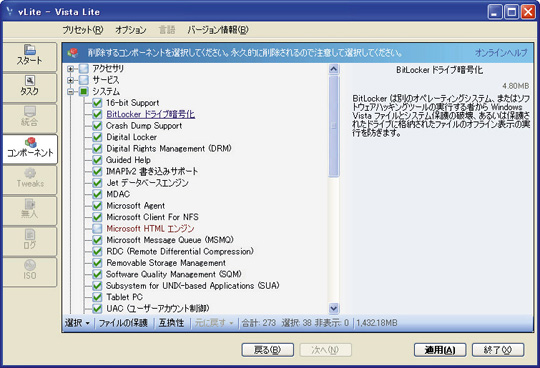Open the 言語 menu
The image size is (540, 368).
pos(167,30)
